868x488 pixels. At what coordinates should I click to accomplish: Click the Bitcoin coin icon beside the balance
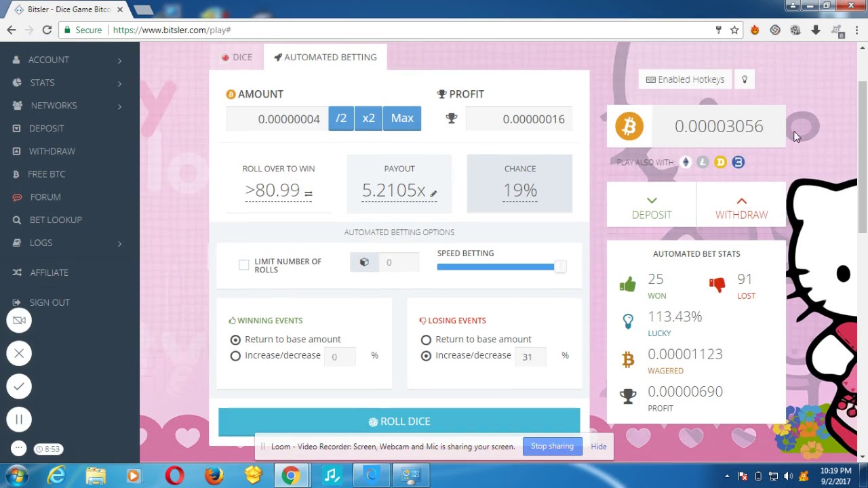pos(629,127)
